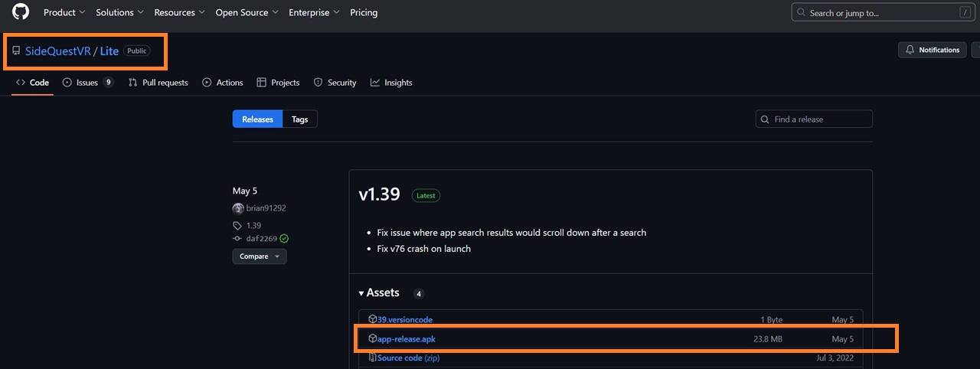980x369 pixels.
Task: Open the GitHub logo home link
Action: (21, 12)
